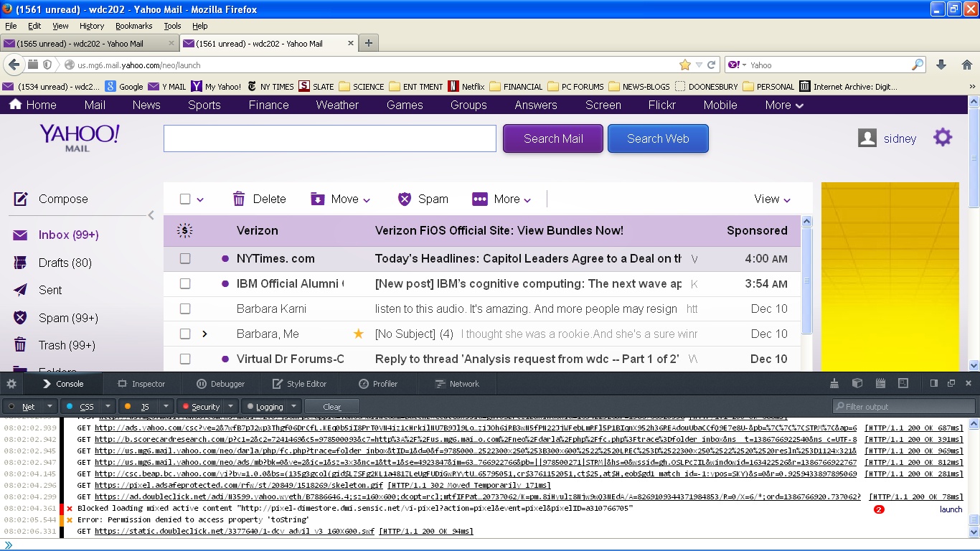The height and width of the screenshot is (551, 980).
Task: Open the Scratchpad icon in devtools
Action: [880, 383]
